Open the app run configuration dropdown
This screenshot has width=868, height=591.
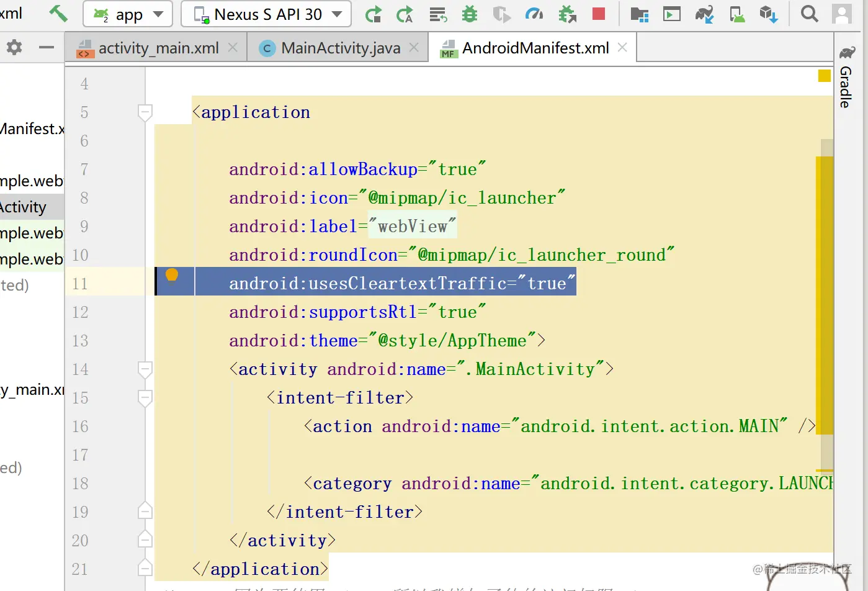coord(128,14)
